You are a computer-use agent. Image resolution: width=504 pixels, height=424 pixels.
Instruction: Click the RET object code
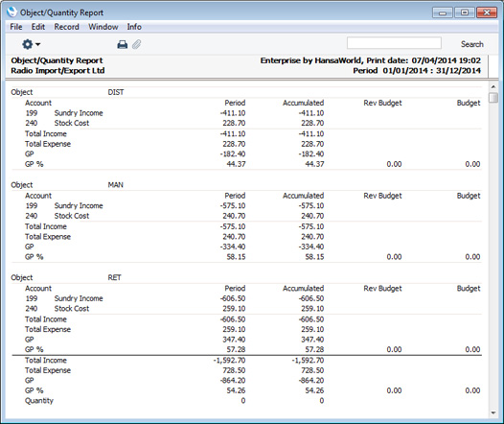point(114,277)
